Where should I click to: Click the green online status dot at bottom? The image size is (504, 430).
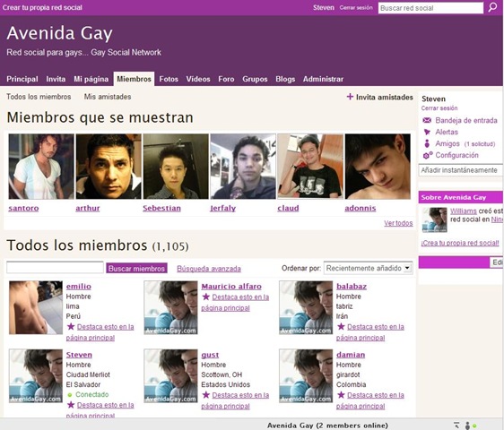pos(474,426)
